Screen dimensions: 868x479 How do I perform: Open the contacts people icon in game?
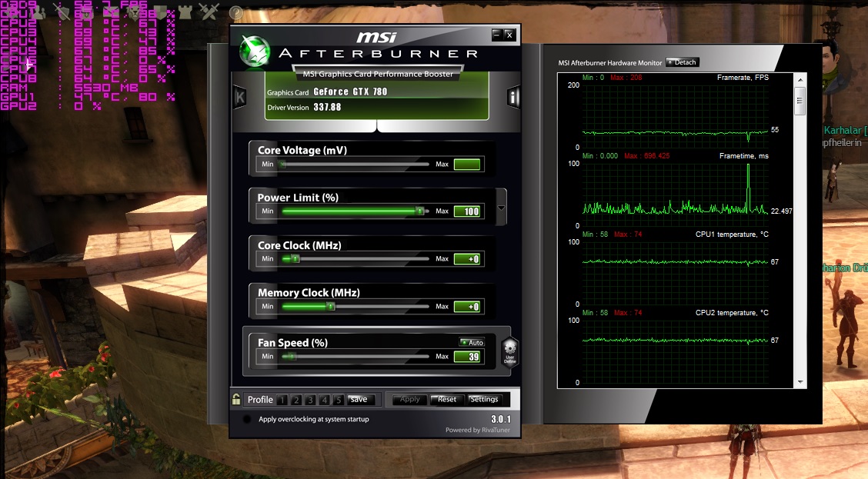37,12
